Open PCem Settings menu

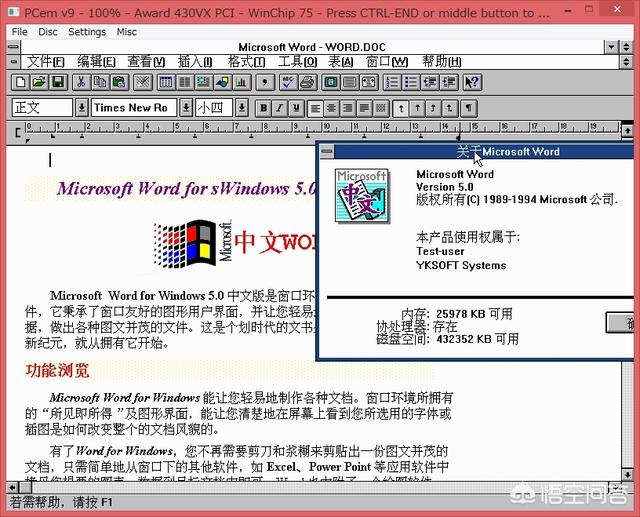pyautogui.click(x=87, y=32)
